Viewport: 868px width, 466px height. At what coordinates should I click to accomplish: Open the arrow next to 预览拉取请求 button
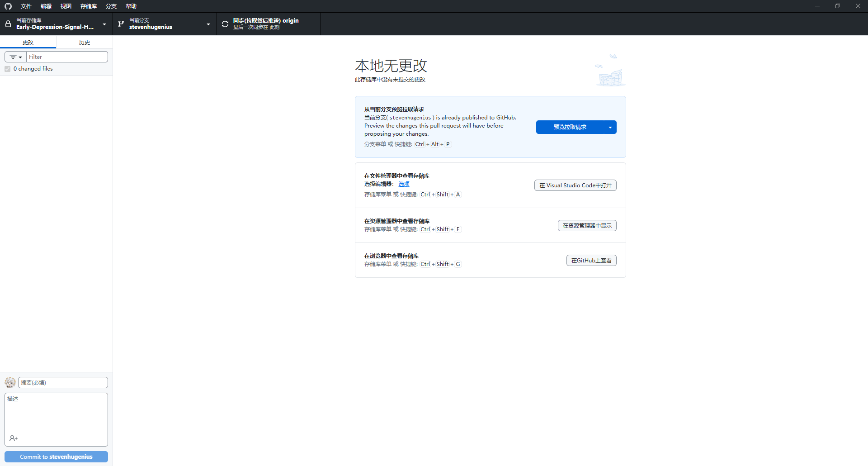click(x=610, y=127)
